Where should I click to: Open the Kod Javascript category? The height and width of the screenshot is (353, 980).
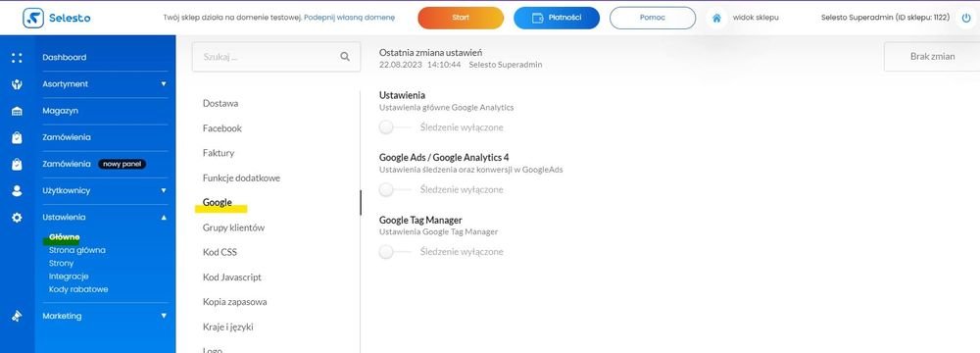232,277
